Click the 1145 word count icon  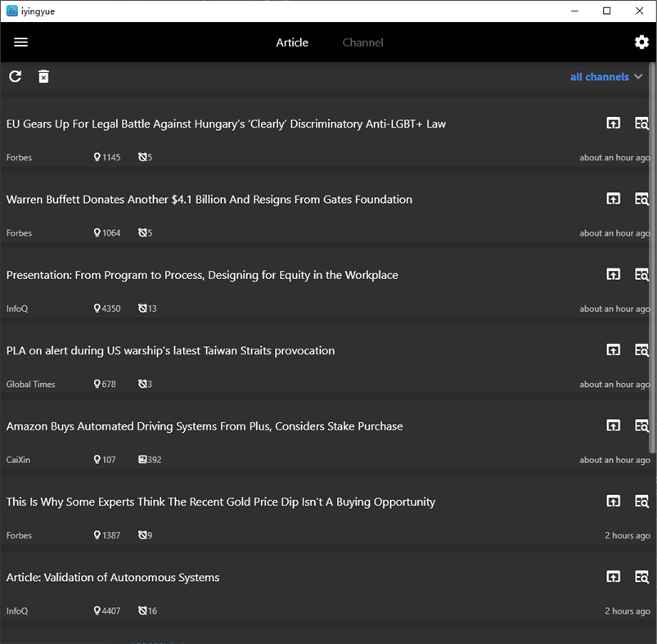tap(97, 157)
